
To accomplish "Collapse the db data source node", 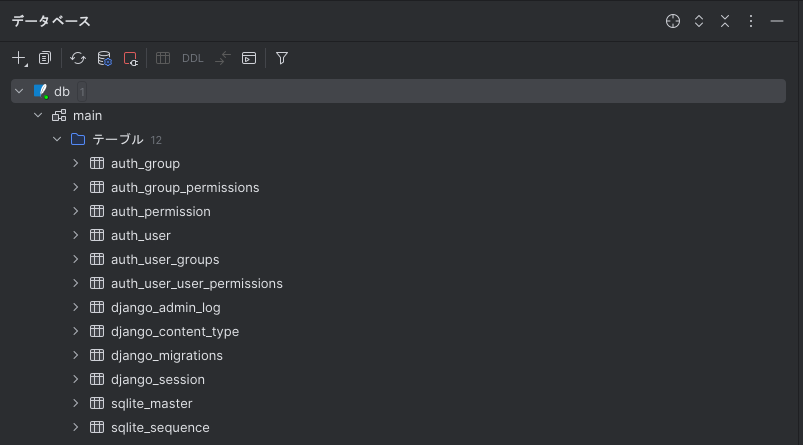I will 19,91.
